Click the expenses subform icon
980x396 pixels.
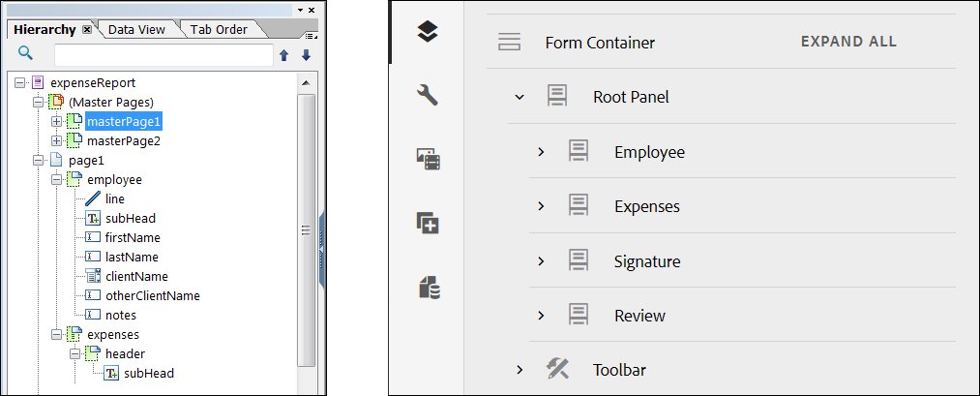74,335
